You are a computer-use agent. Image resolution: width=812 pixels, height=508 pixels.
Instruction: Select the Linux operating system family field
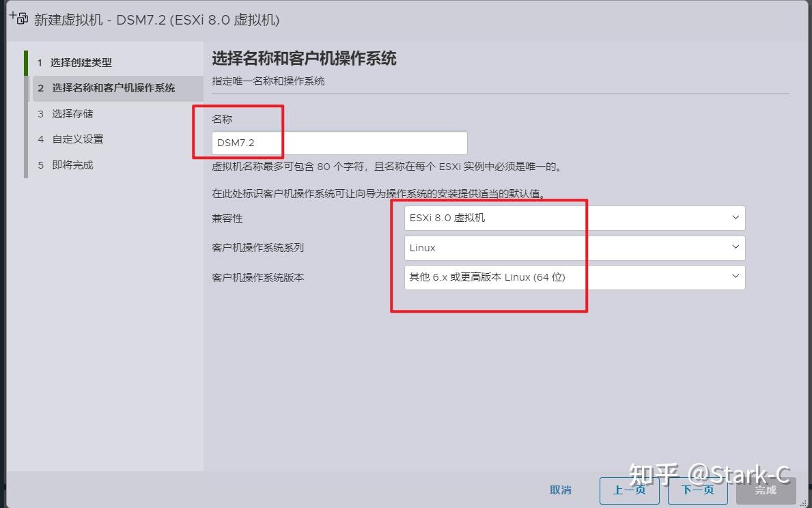(492, 247)
